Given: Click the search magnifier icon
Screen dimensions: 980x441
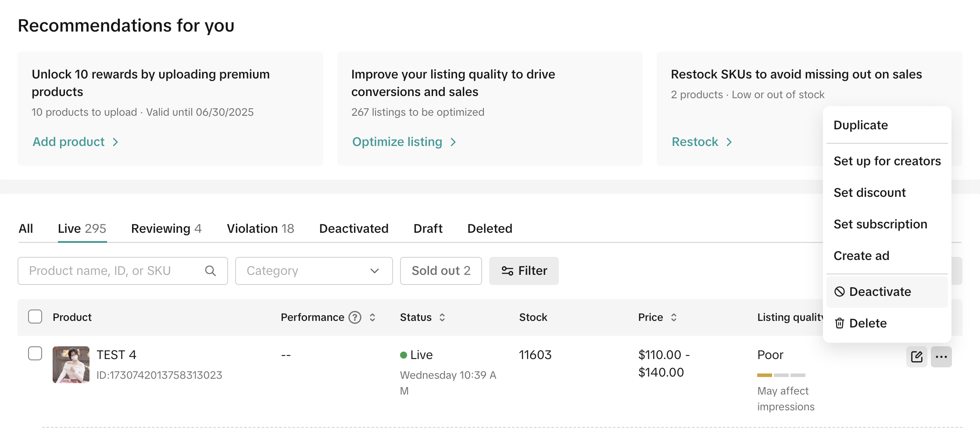Looking at the screenshot, I should [211, 271].
